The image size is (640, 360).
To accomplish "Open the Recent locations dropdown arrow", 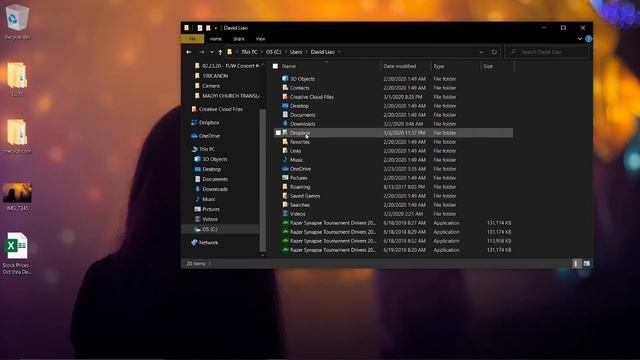I will point(211,52).
